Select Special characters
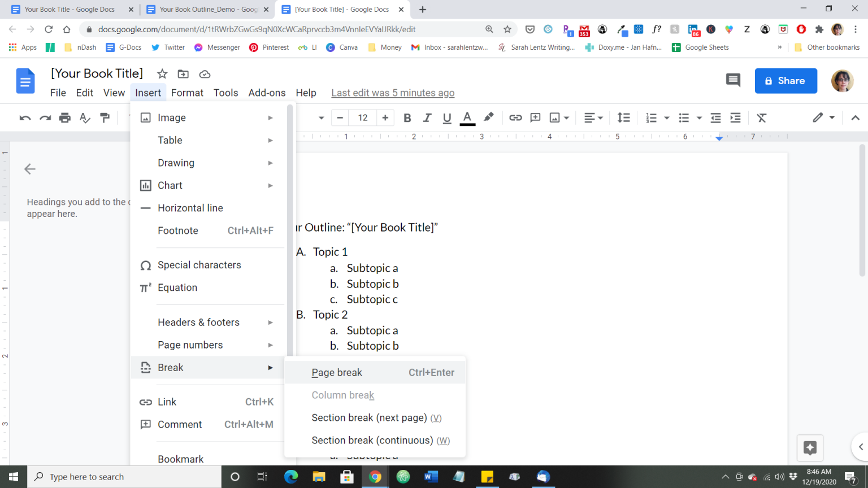The height and width of the screenshot is (488, 868). pos(207,265)
